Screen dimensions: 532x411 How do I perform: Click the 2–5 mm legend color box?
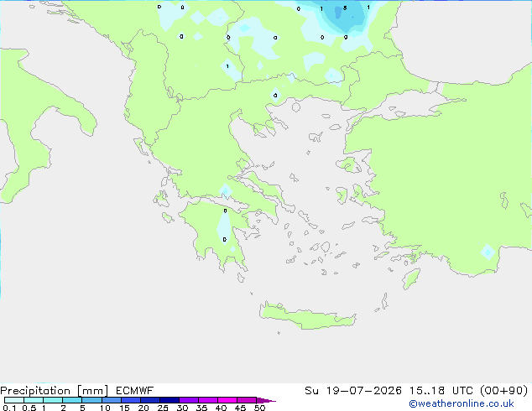click(72, 400)
